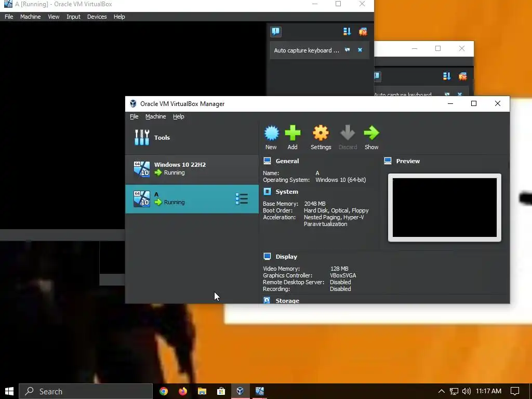This screenshot has height=399, width=532.
Task: Open File Explorer from the taskbar
Action: point(202,391)
